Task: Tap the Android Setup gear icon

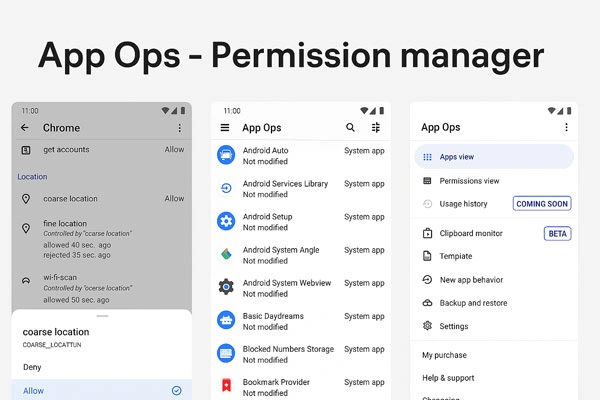Action: (226, 221)
